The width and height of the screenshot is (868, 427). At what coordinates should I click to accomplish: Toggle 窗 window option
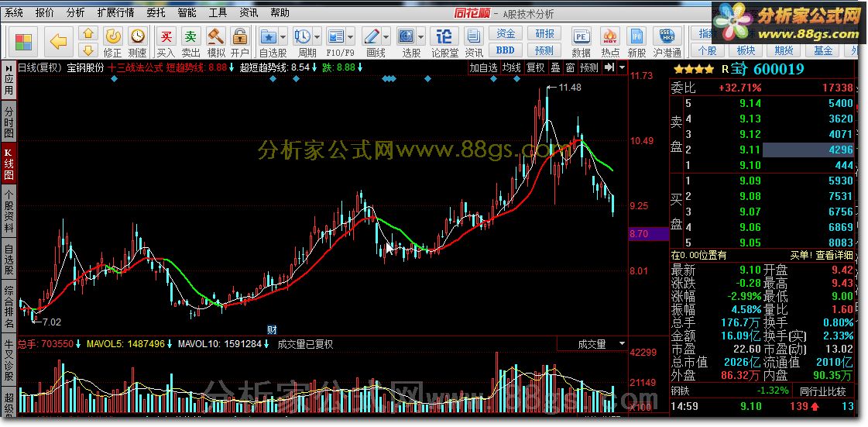(570, 67)
